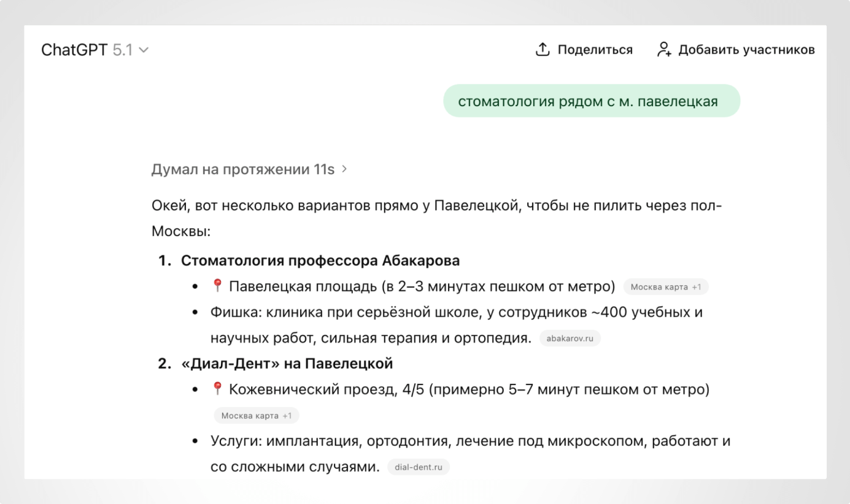Click the add-person icon next to Добавить участников

(x=665, y=50)
